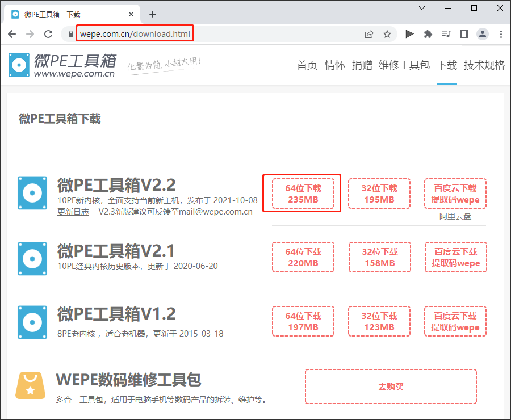Click the 10PE经典内核历史版本 description
The height and width of the screenshot is (420, 511).
coord(137,266)
